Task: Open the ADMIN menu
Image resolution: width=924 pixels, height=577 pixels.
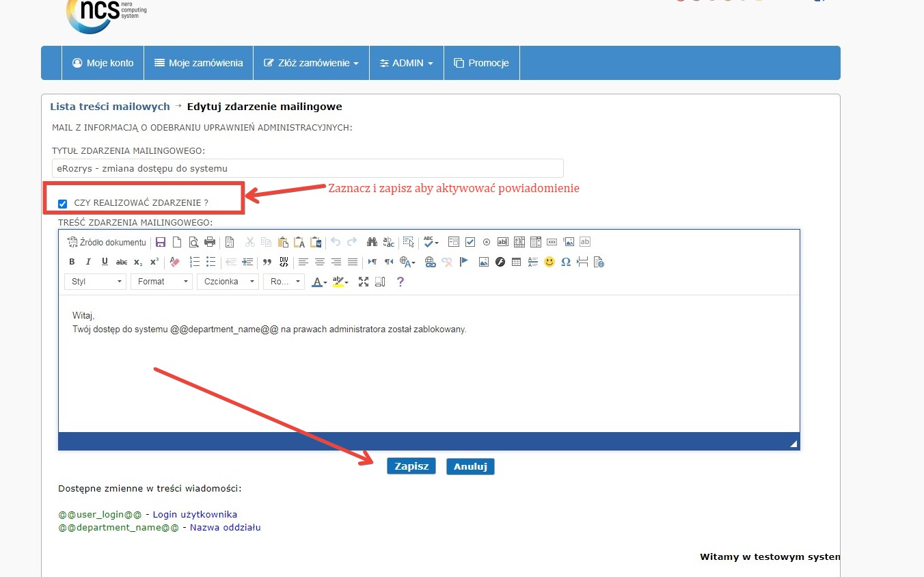Action: [407, 63]
